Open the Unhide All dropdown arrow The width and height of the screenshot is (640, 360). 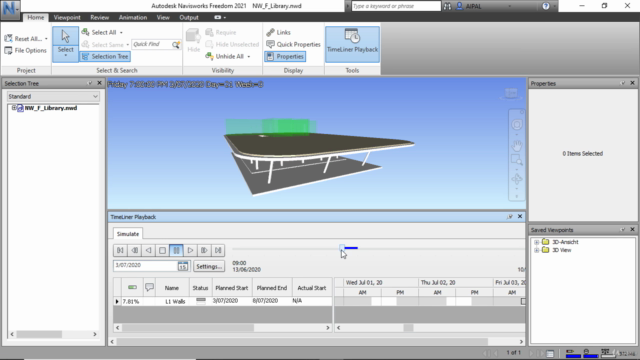point(249,57)
